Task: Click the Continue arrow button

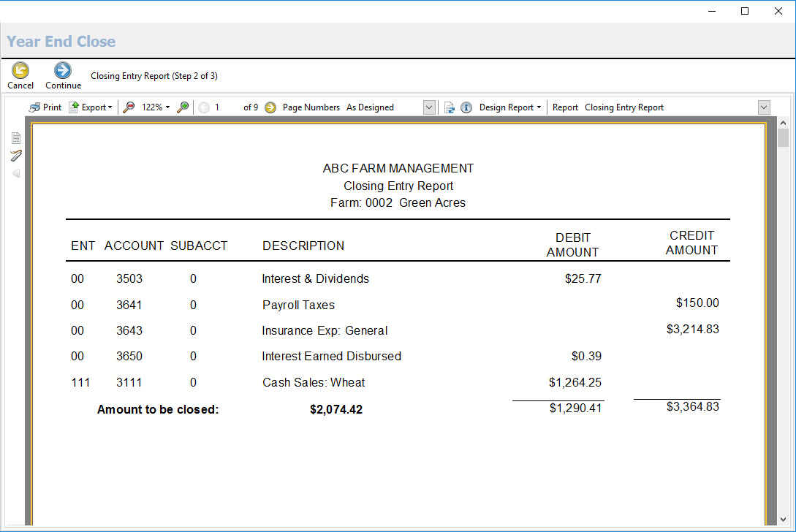Action: pos(63,71)
